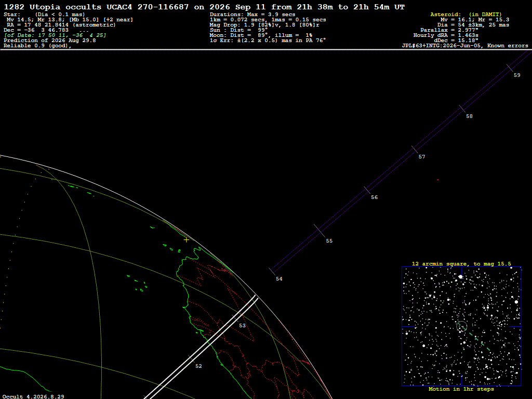Click the 53 minute marker on the white shadow path
532x399 pixels.
(236, 318)
